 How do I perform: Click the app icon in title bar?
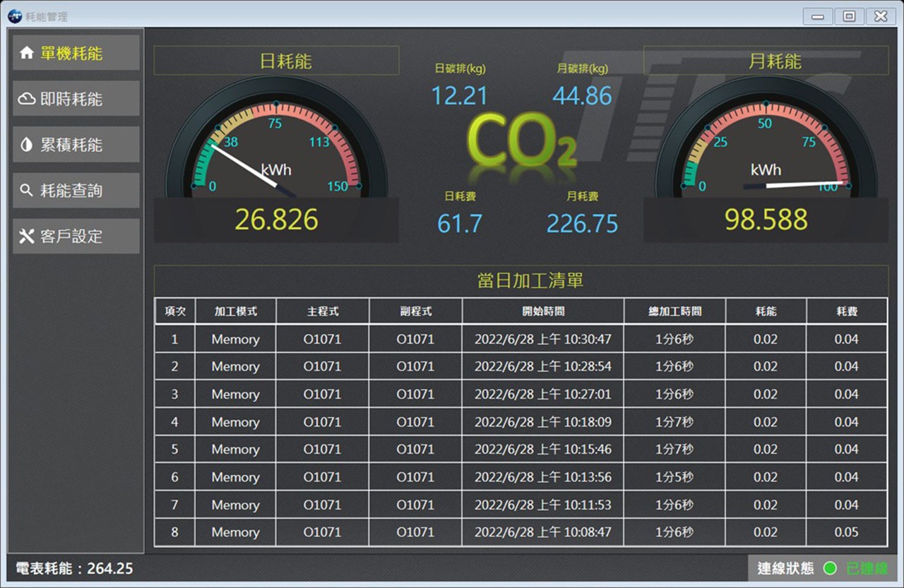[15, 16]
